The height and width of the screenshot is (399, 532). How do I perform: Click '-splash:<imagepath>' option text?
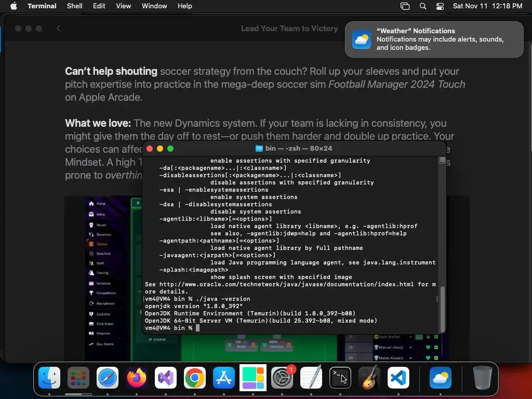194,270
